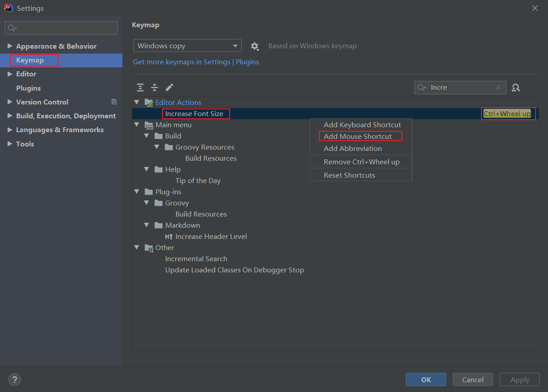Click the Groovy Resources folder icon

click(169, 147)
